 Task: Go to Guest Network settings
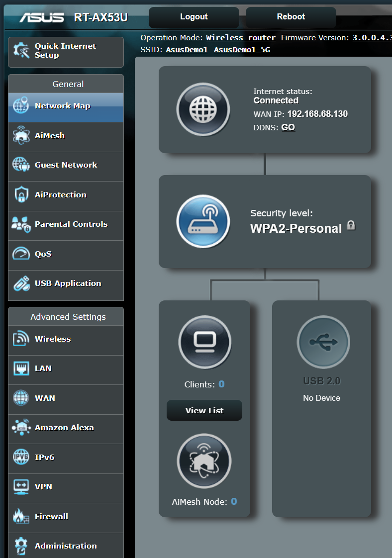click(x=66, y=167)
